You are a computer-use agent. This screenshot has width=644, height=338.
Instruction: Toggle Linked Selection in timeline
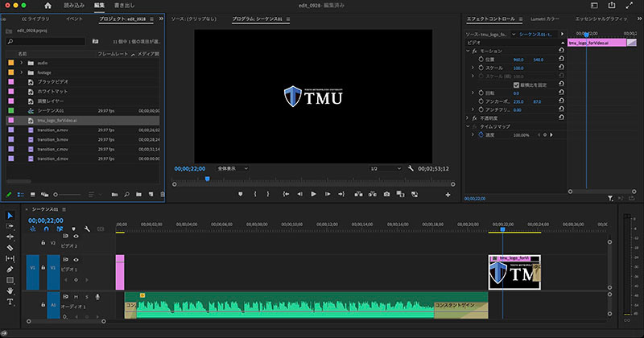click(60, 229)
